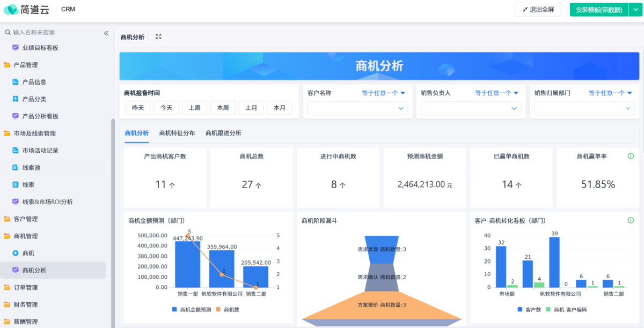This screenshot has height=328, width=644.
Task: Click the search magnifier icon in sidebar
Action: point(8,33)
